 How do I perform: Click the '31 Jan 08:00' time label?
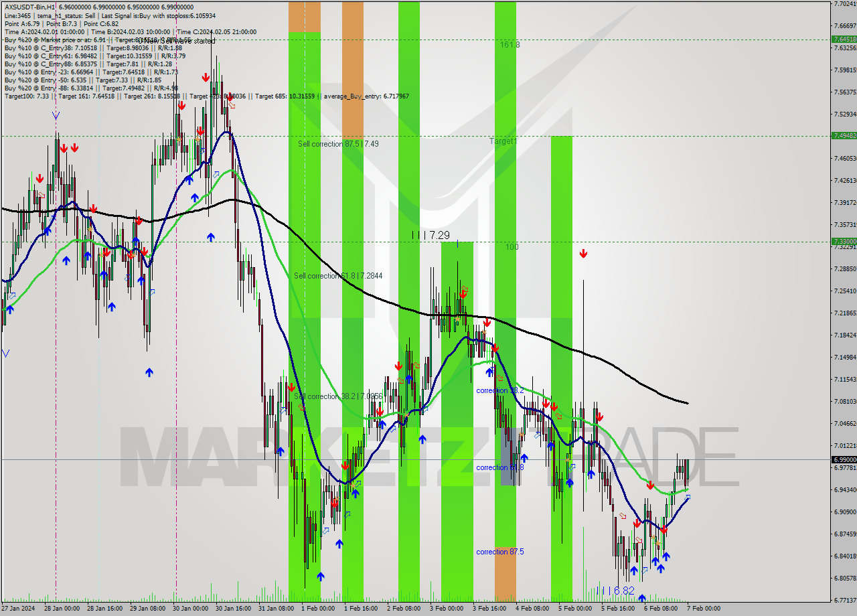[x=275, y=609]
